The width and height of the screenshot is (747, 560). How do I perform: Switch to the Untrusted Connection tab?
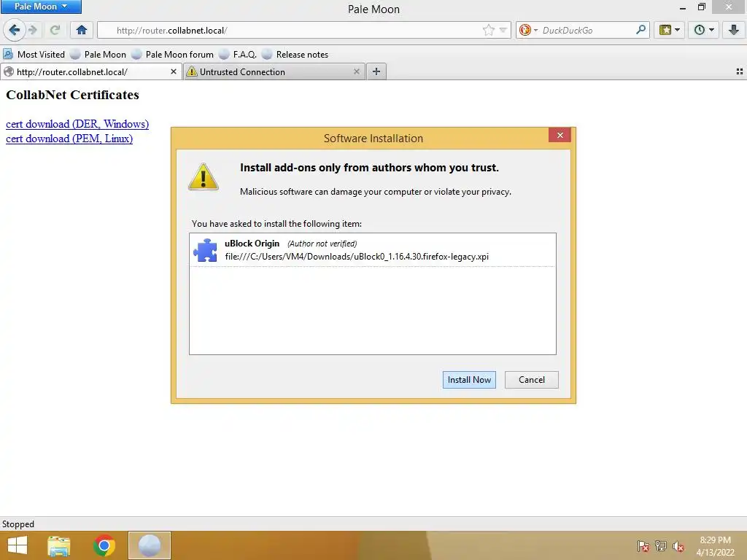coord(274,72)
